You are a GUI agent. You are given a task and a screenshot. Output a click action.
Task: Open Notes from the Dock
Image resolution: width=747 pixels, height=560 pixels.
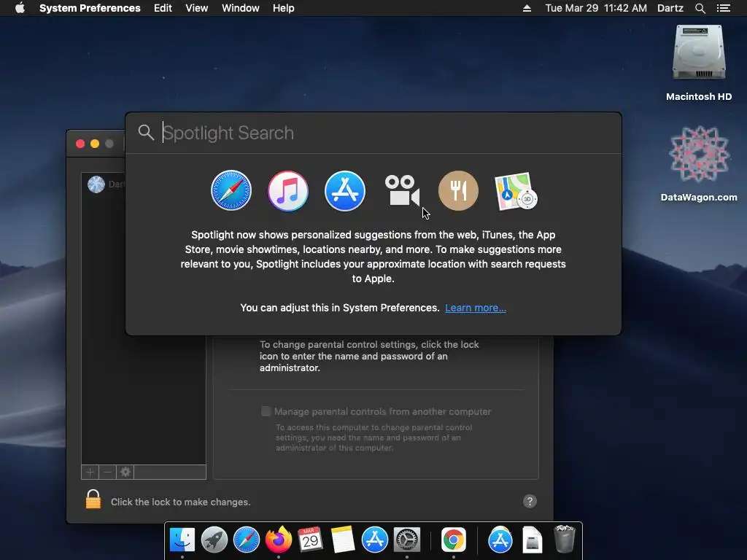[x=343, y=540]
